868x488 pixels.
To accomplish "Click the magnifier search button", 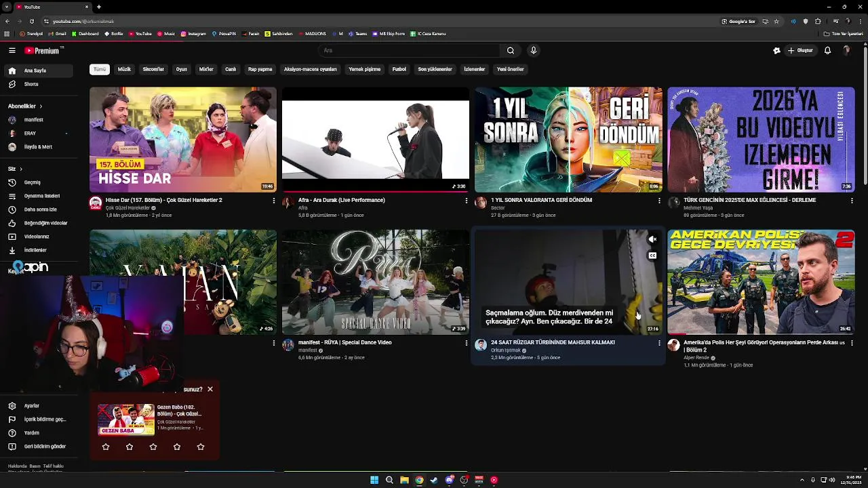I will pyautogui.click(x=511, y=50).
